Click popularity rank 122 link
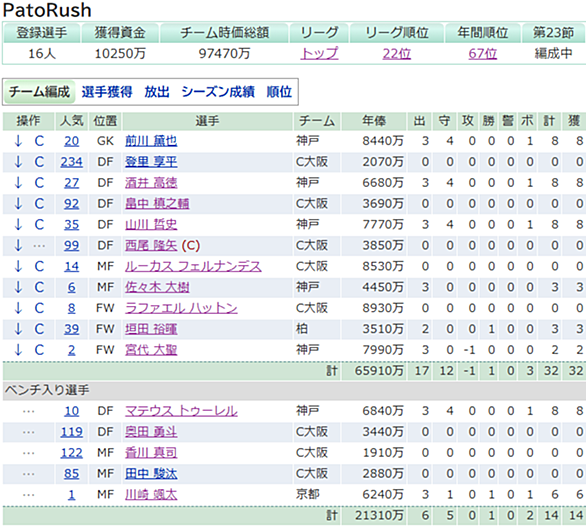The height and width of the screenshot is (527, 586). click(x=71, y=453)
